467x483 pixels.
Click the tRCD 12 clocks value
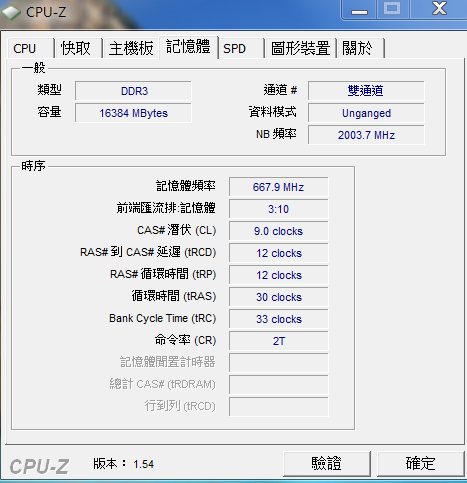pyautogui.click(x=279, y=253)
